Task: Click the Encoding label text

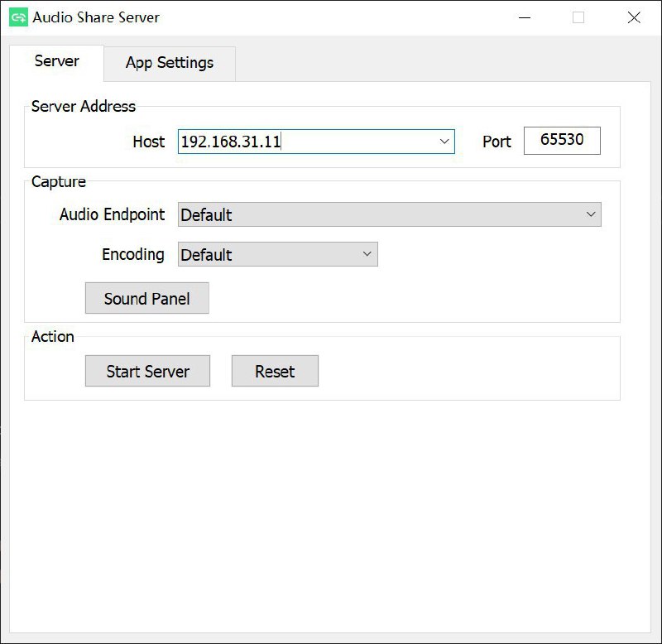Action: (x=132, y=254)
